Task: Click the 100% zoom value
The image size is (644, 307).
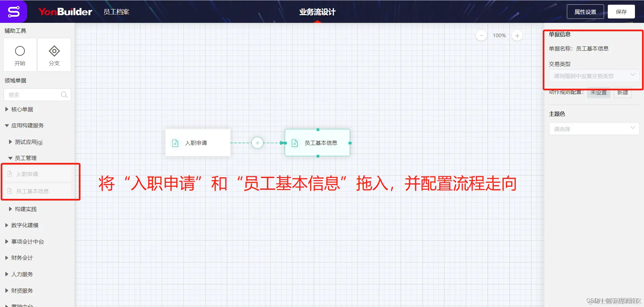Action: coord(499,36)
